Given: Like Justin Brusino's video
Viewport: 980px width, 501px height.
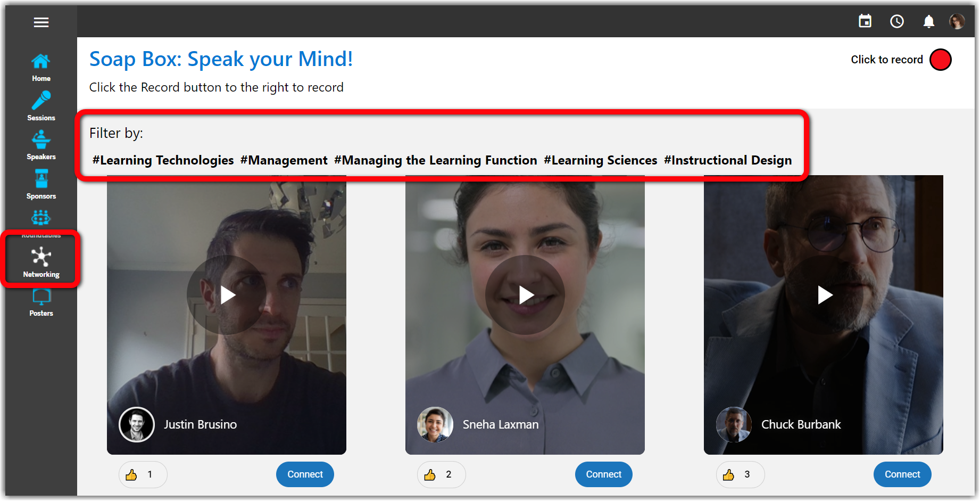Looking at the screenshot, I should point(131,474).
